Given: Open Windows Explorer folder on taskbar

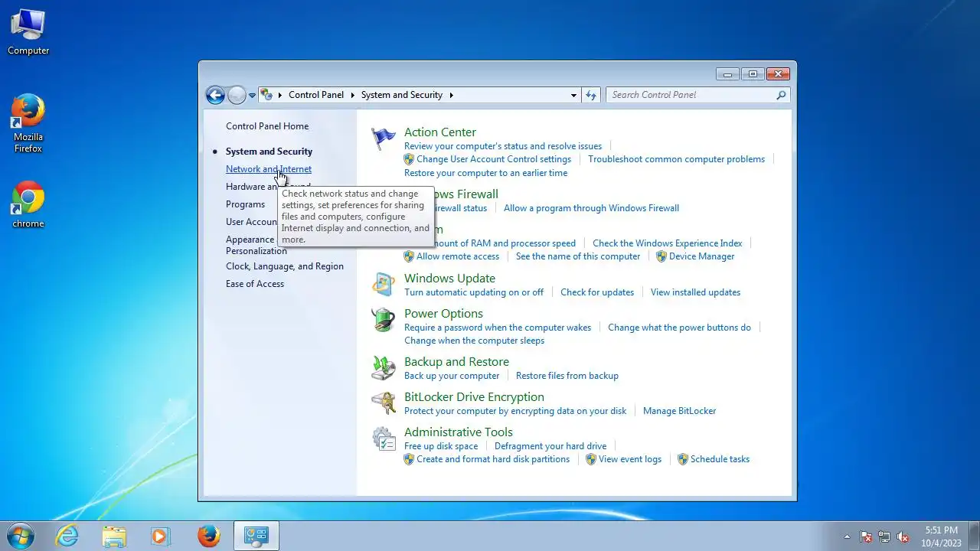Looking at the screenshot, I should coord(114,536).
